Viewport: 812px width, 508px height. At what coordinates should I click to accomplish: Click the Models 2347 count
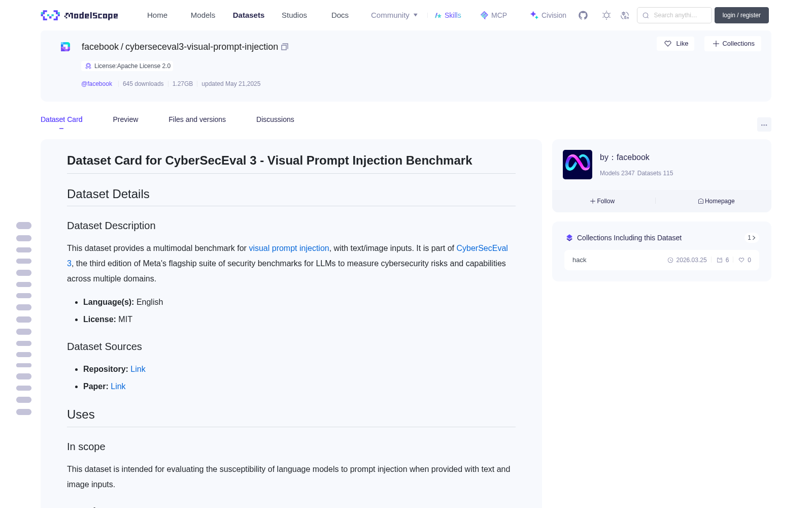[617, 173]
